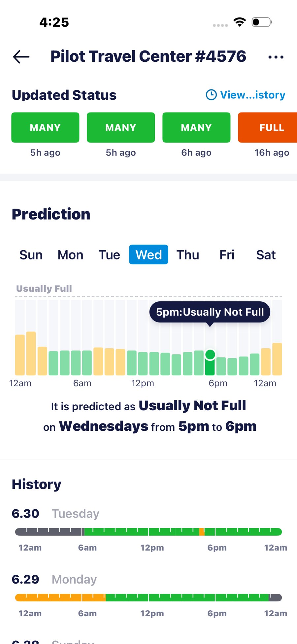Switch prediction to the Sun tab
The width and height of the screenshot is (297, 644).
[x=31, y=255]
